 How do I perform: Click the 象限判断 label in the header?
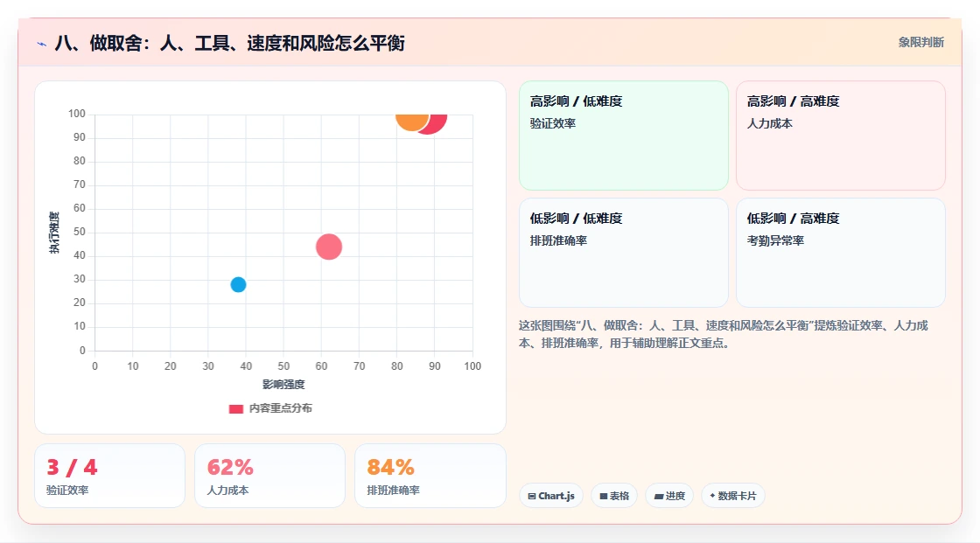pos(920,43)
